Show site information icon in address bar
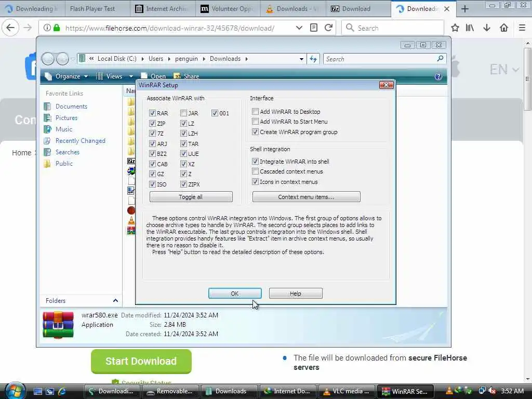Image resolution: width=532 pixels, height=399 pixels. (47, 28)
